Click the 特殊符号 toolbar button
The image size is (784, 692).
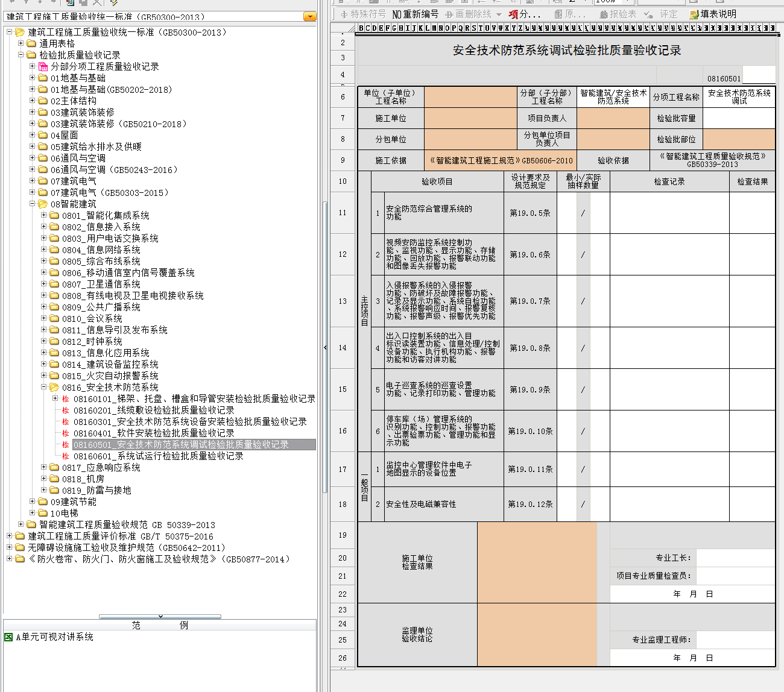tap(362, 14)
